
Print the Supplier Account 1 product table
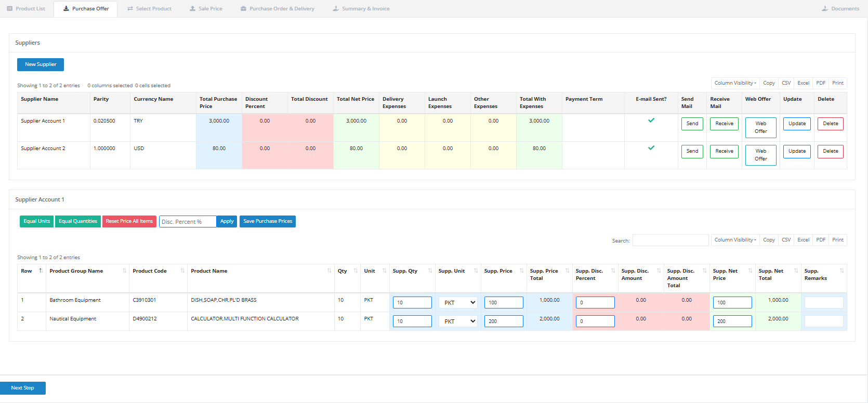pos(838,240)
